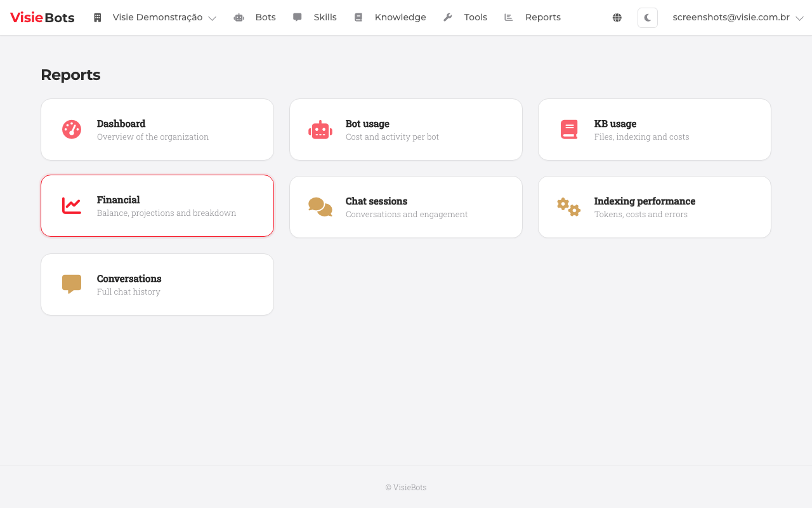This screenshot has height=508, width=812.
Task: Click the chevron next to user email
Action: coord(799,18)
